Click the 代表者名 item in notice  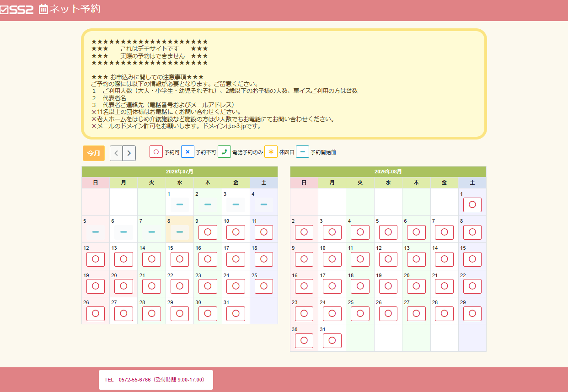[114, 98]
